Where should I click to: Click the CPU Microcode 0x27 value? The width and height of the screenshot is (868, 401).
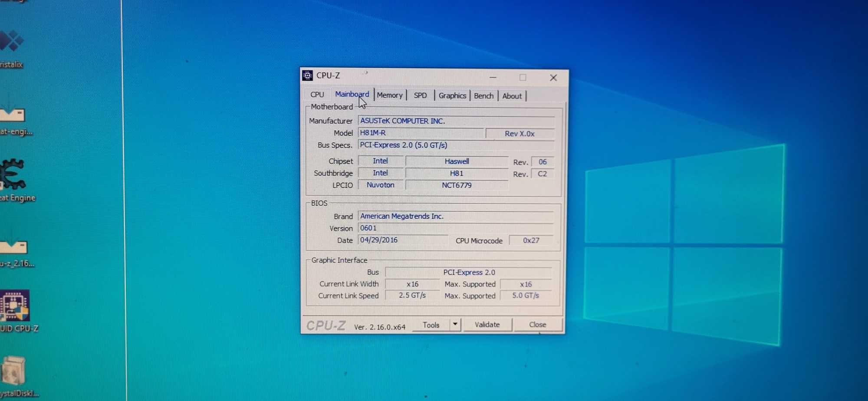coord(531,240)
